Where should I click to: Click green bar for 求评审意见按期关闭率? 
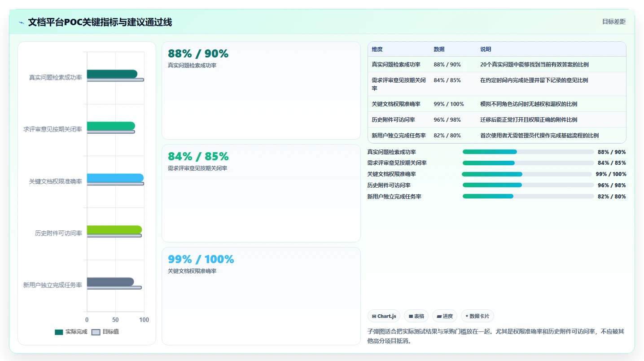click(111, 126)
